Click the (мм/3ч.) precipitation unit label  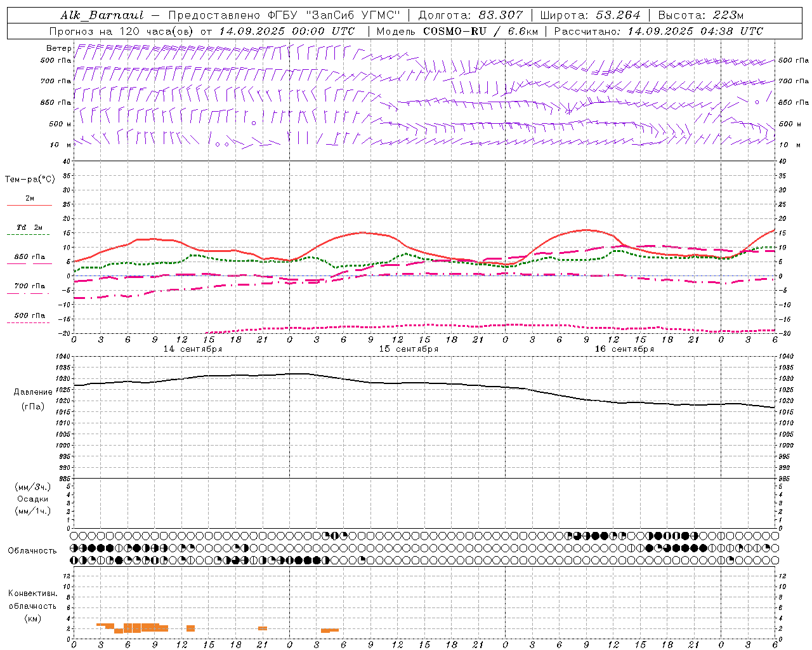coord(32,487)
